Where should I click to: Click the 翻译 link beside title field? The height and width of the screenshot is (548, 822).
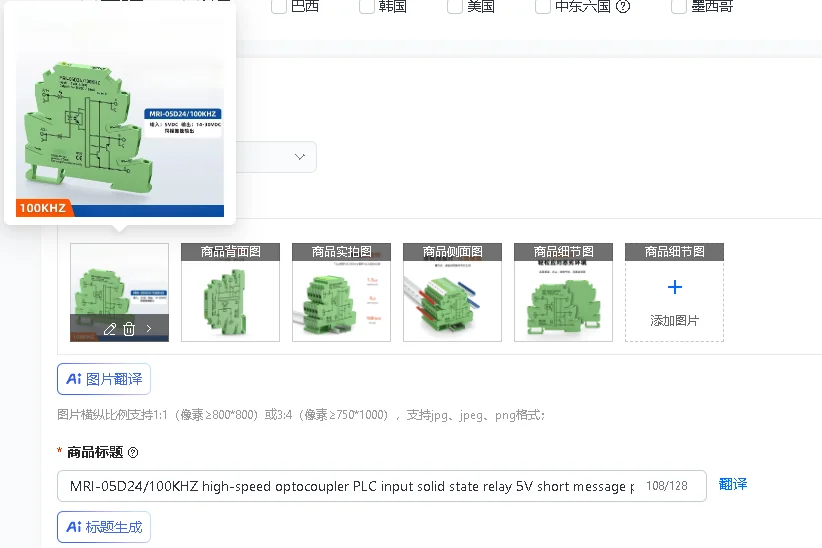[x=733, y=484]
